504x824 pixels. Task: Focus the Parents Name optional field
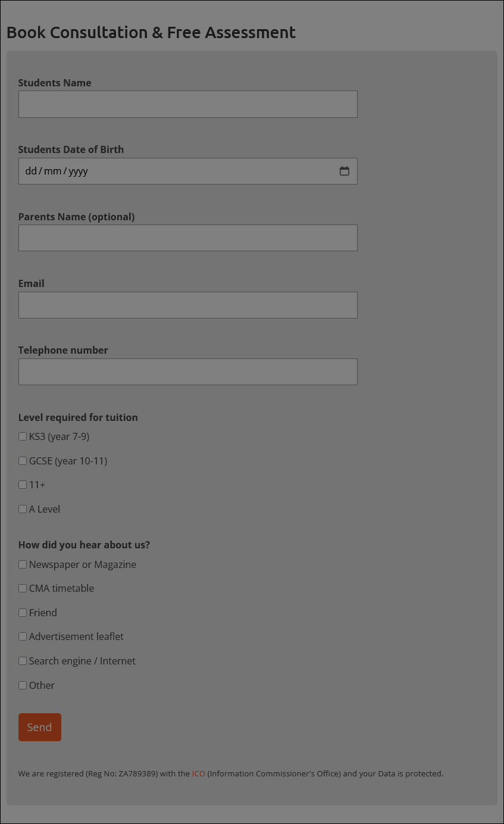coord(187,238)
